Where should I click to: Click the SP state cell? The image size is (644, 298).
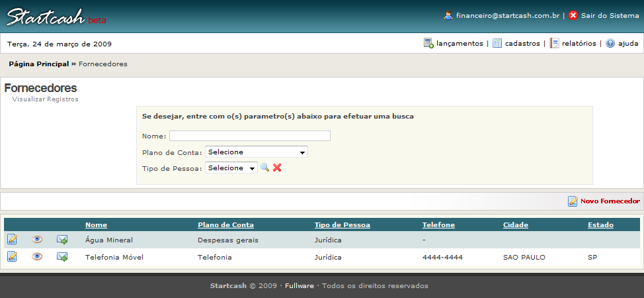(592, 257)
